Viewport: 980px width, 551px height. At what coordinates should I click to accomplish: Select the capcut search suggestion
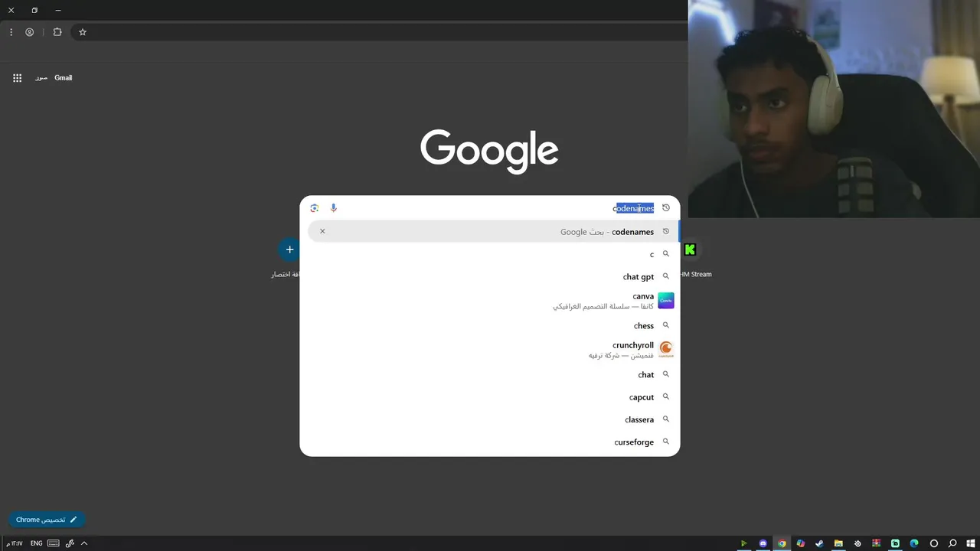(x=490, y=397)
